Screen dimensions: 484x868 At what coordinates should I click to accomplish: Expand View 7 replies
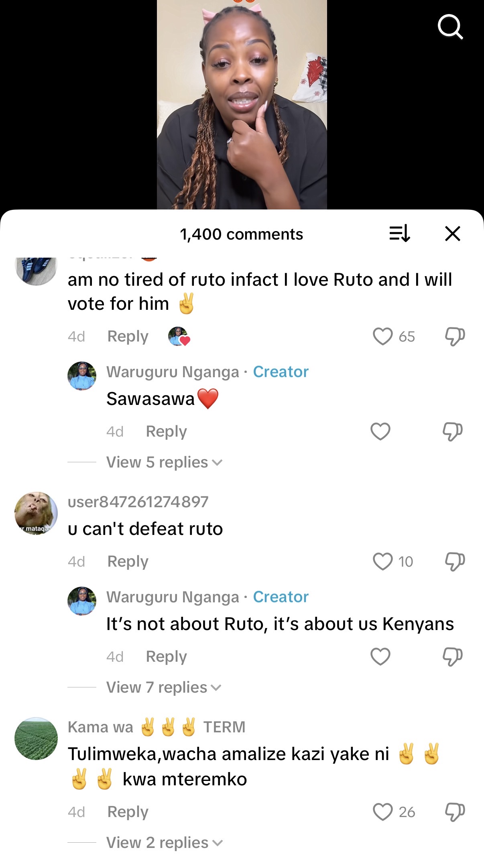[163, 687]
